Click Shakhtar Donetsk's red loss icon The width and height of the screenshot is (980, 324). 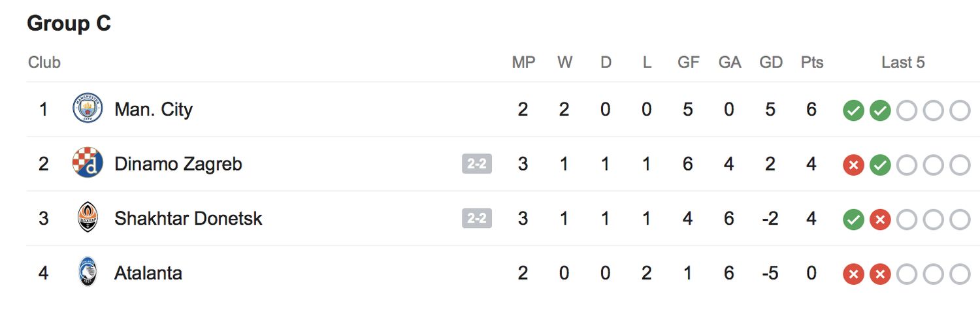click(x=879, y=220)
